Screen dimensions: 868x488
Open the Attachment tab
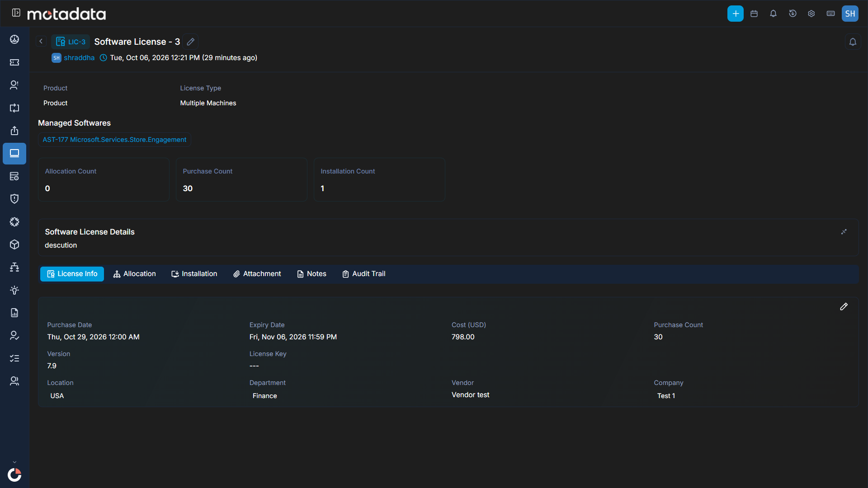tap(257, 274)
